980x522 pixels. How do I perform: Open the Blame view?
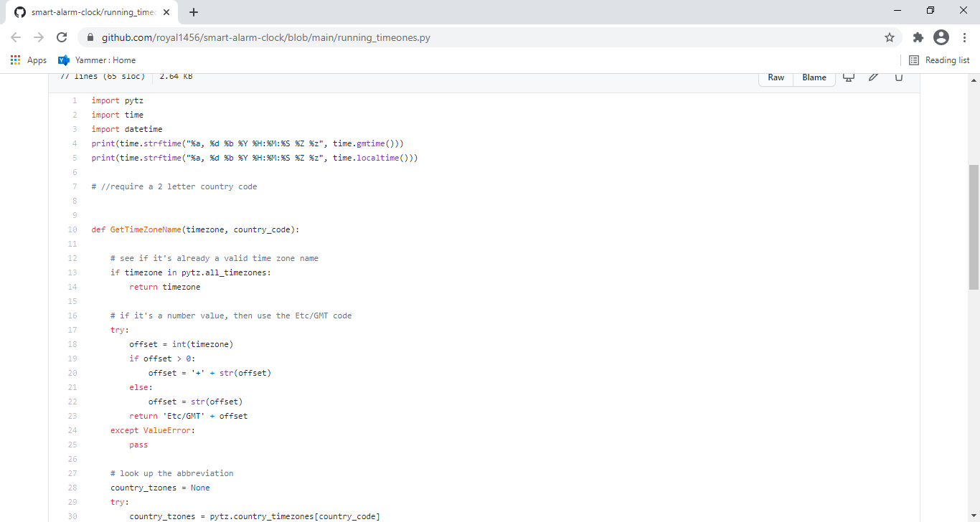point(814,77)
